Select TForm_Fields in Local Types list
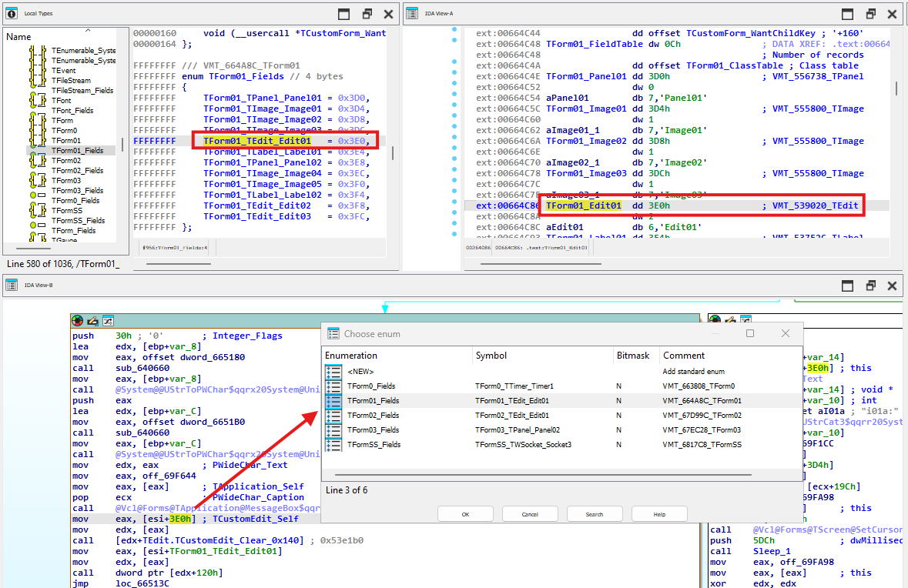This screenshot has width=908, height=588. coord(73,230)
